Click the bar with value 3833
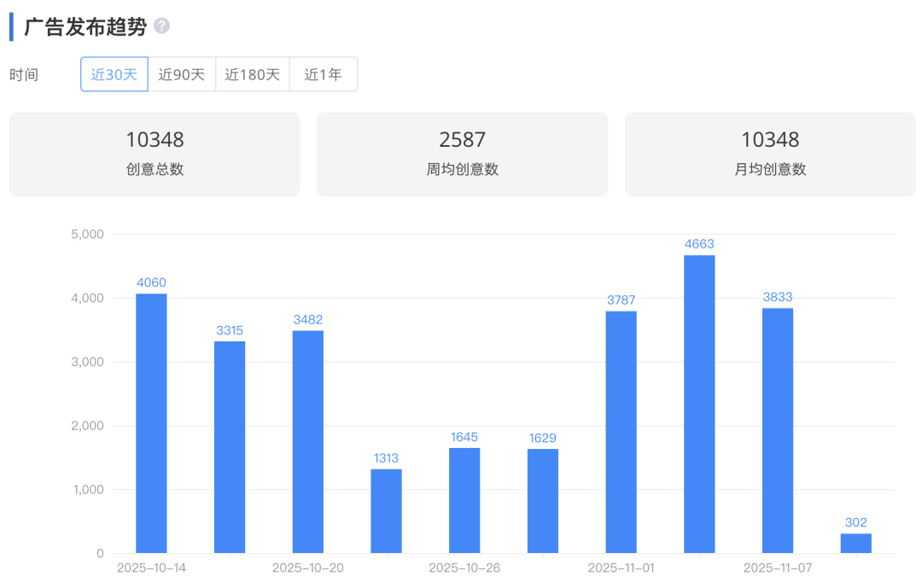The width and height of the screenshot is (922, 588). (778, 431)
